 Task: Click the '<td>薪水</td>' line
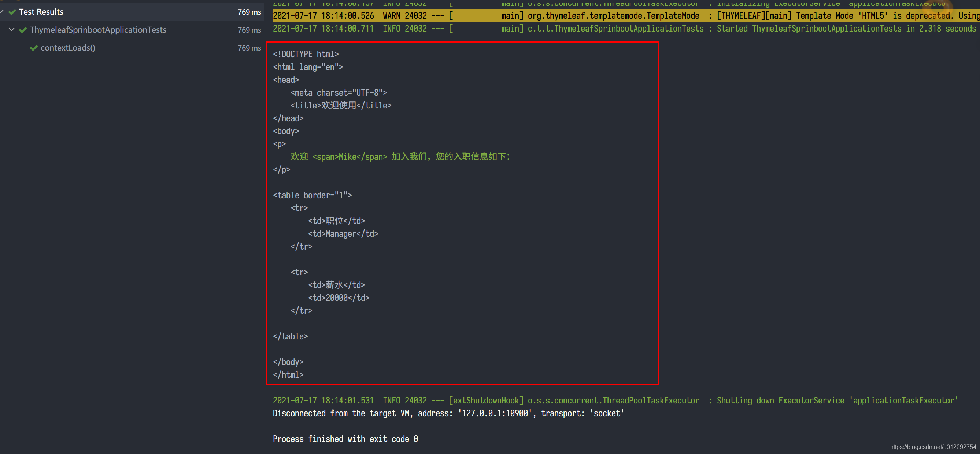(x=336, y=285)
